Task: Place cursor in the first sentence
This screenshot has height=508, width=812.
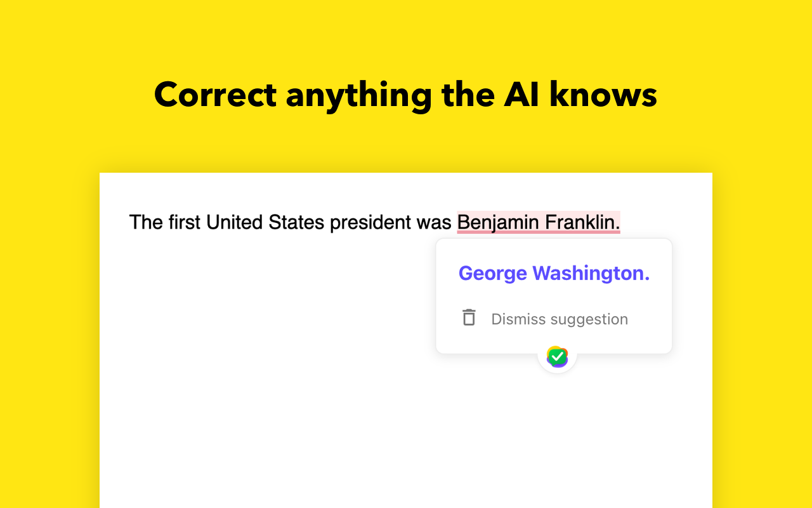Action: point(254,222)
